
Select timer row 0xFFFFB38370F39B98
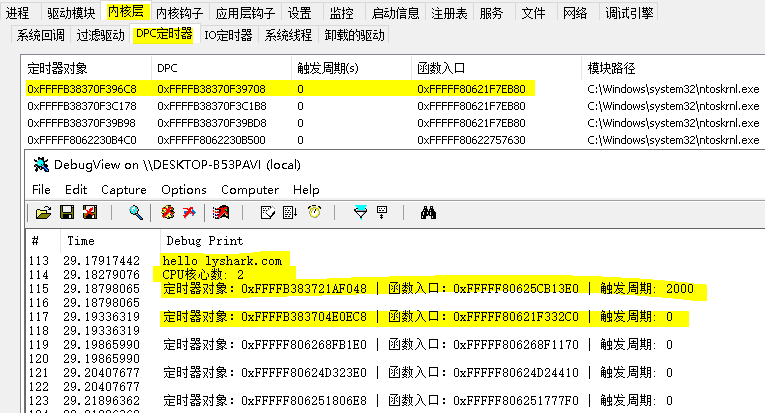pyautogui.click(x=393, y=123)
